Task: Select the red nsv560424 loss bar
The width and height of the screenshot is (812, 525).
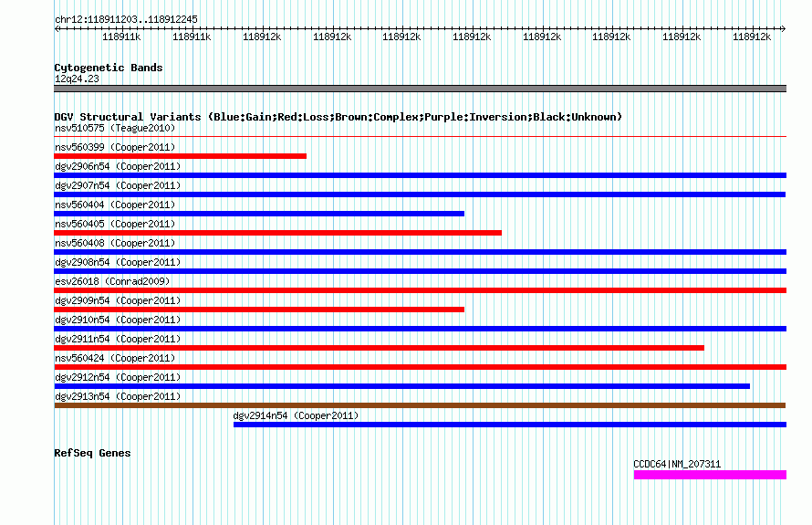Action: 420,367
